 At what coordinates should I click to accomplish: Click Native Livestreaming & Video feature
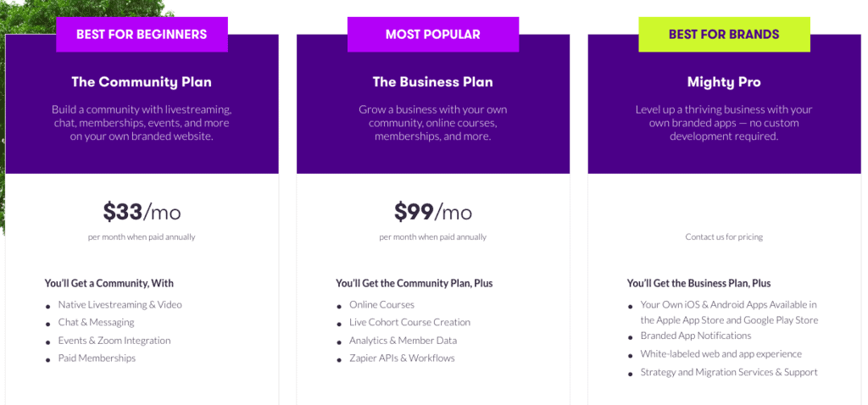(120, 304)
